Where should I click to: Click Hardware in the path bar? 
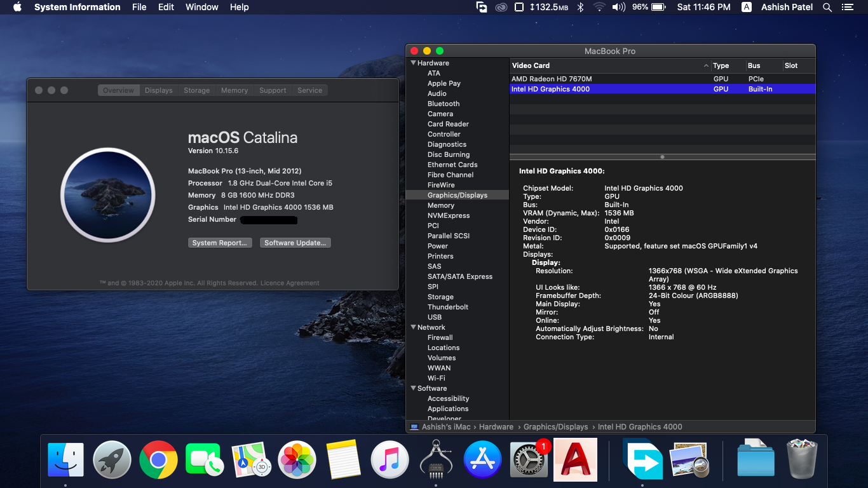coord(496,427)
